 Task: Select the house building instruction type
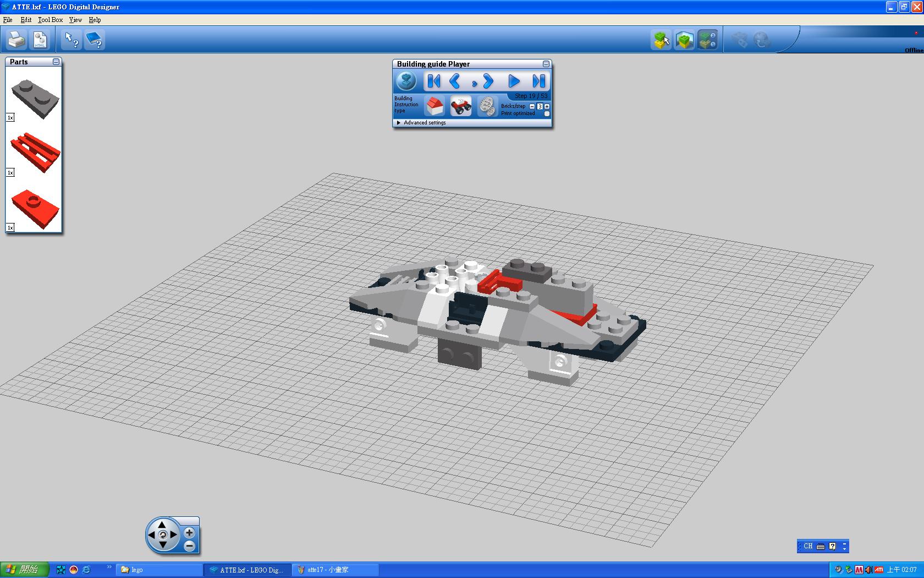click(x=435, y=106)
